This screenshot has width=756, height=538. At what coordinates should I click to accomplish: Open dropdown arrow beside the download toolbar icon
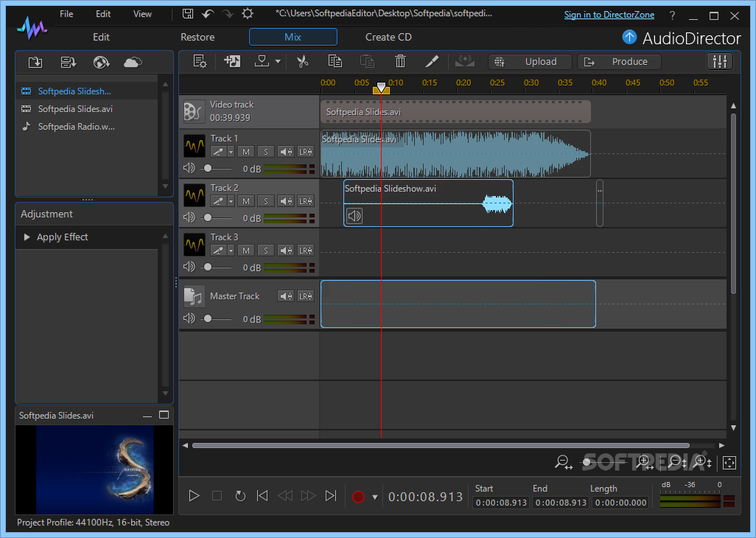pos(278,61)
